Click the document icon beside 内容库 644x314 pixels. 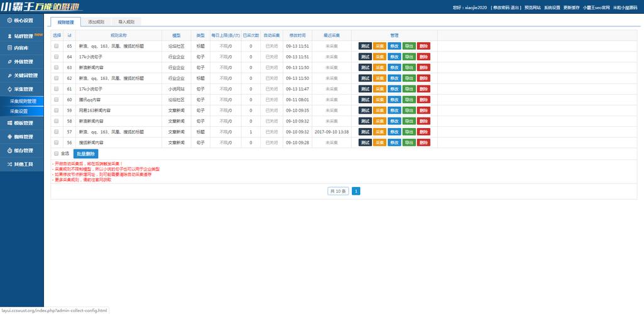(x=10, y=48)
